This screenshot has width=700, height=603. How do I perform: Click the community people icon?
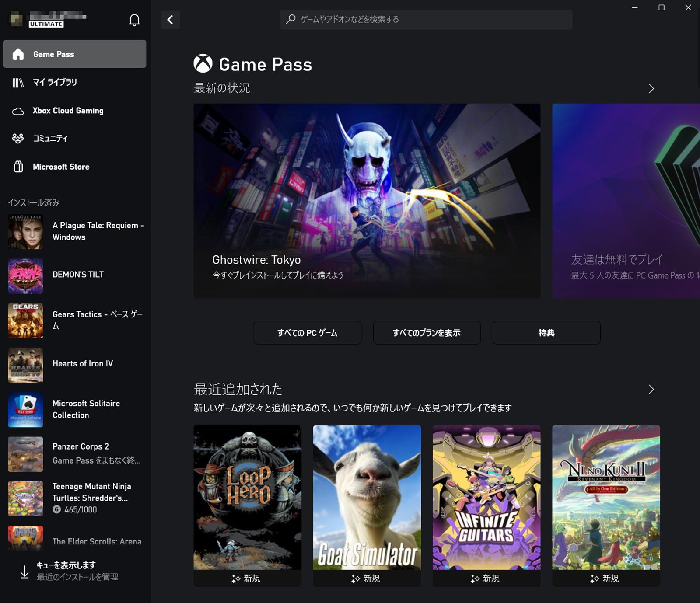pos(18,139)
